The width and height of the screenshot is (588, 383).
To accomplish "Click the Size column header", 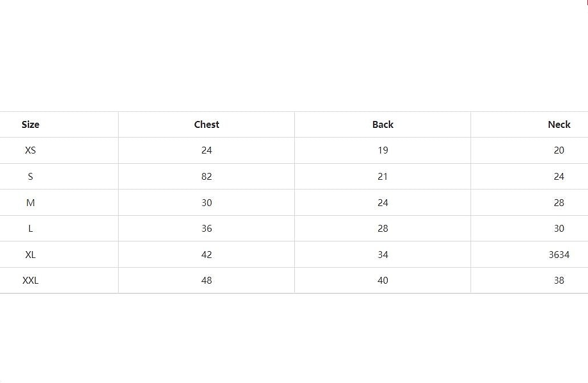I will 30,124.
